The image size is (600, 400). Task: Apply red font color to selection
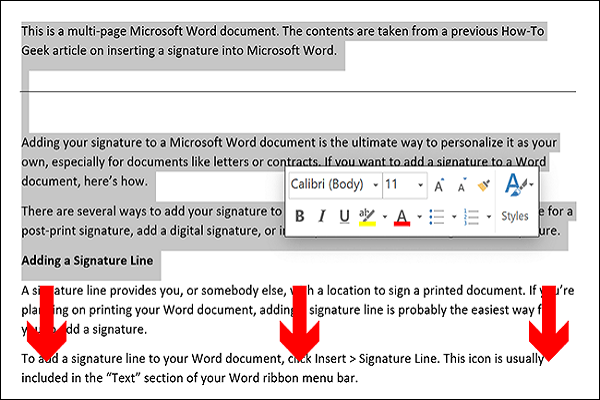pos(401,216)
